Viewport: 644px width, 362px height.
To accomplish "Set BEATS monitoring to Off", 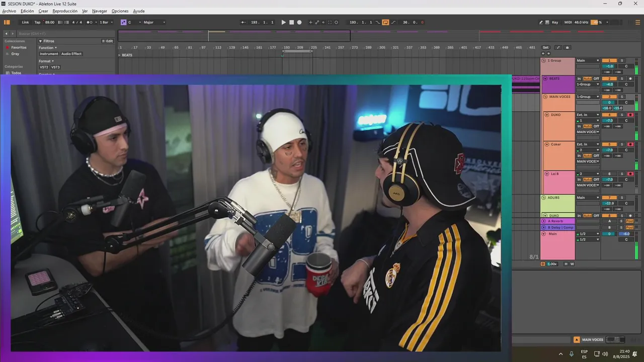I will [596, 78].
